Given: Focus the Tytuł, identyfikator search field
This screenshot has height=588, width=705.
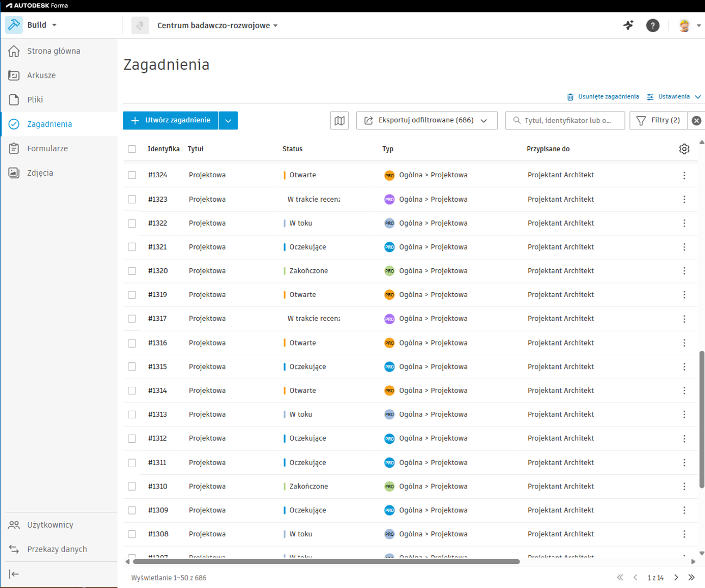Looking at the screenshot, I should (x=565, y=121).
